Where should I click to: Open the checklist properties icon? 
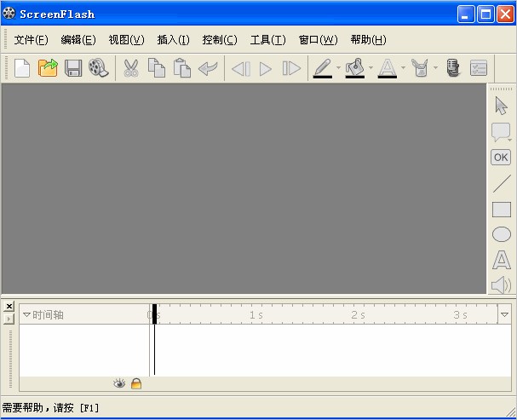point(479,68)
